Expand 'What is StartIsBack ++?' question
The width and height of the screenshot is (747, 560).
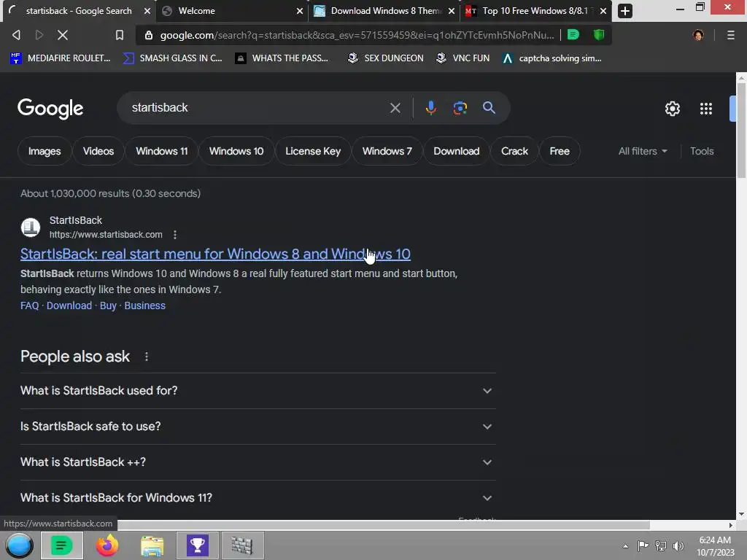(258, 462)
